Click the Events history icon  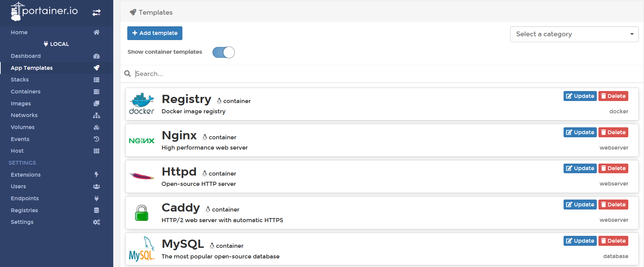click(96, 139)
